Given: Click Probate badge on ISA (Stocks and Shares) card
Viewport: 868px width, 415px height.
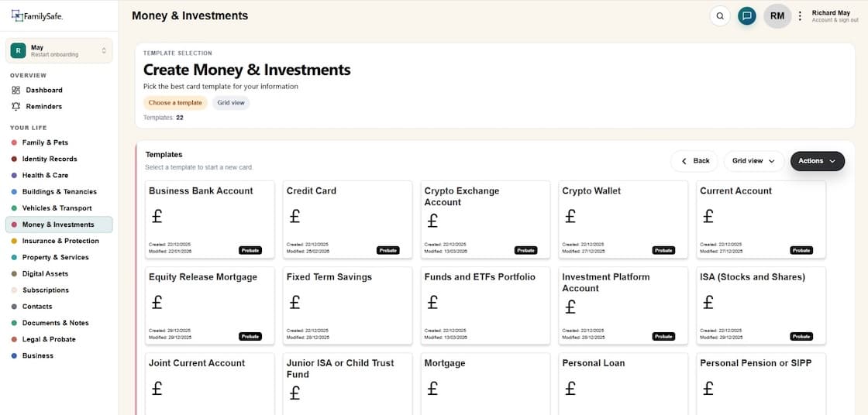Looking at the screenshot, I should click(801, 337).
